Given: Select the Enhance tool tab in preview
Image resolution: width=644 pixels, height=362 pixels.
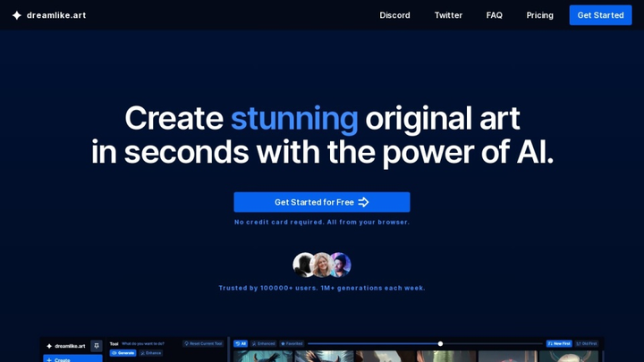Looking at the screenshot, I should click(x=150, y=353).
